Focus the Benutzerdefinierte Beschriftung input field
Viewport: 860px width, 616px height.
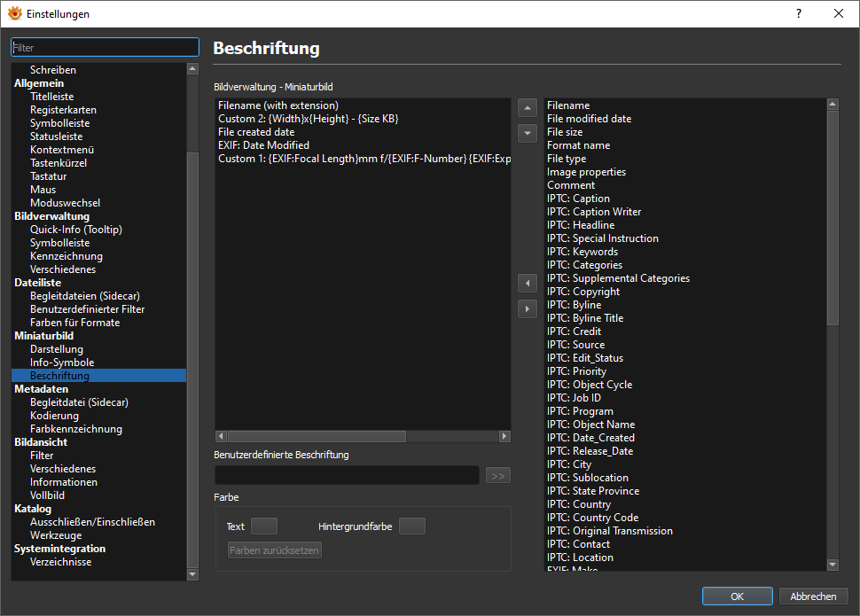tap(347, 476)
